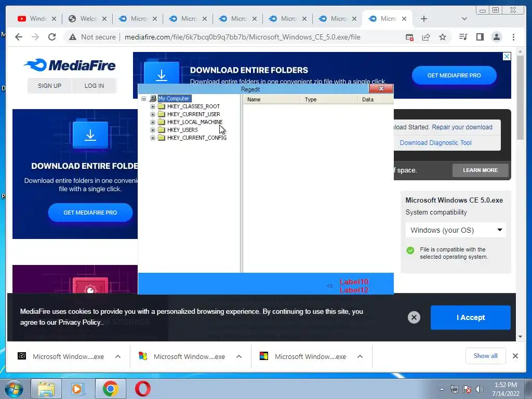Open the Windows (your OS) compatibility dropdown
The height and width of the screenshot is (399, 532).
456,230
